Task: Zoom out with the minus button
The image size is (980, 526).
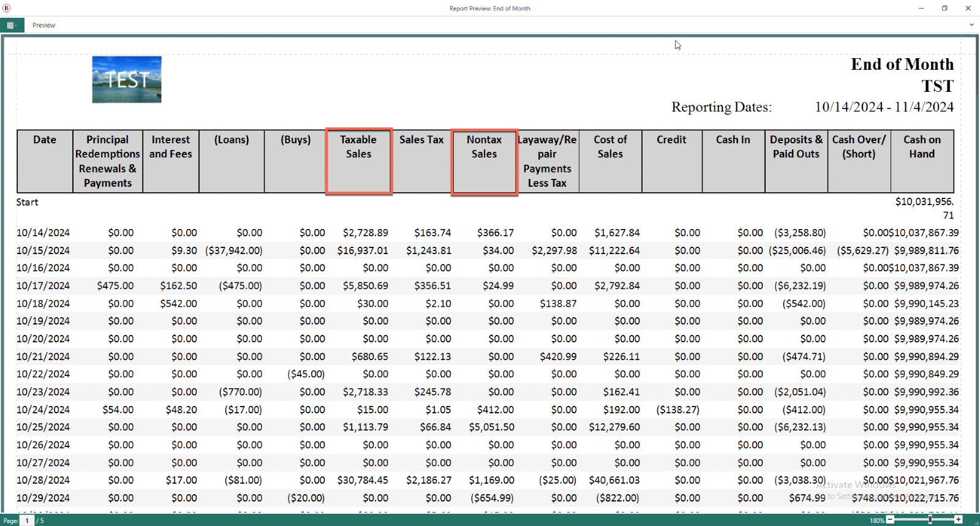Action: [891, 520]
